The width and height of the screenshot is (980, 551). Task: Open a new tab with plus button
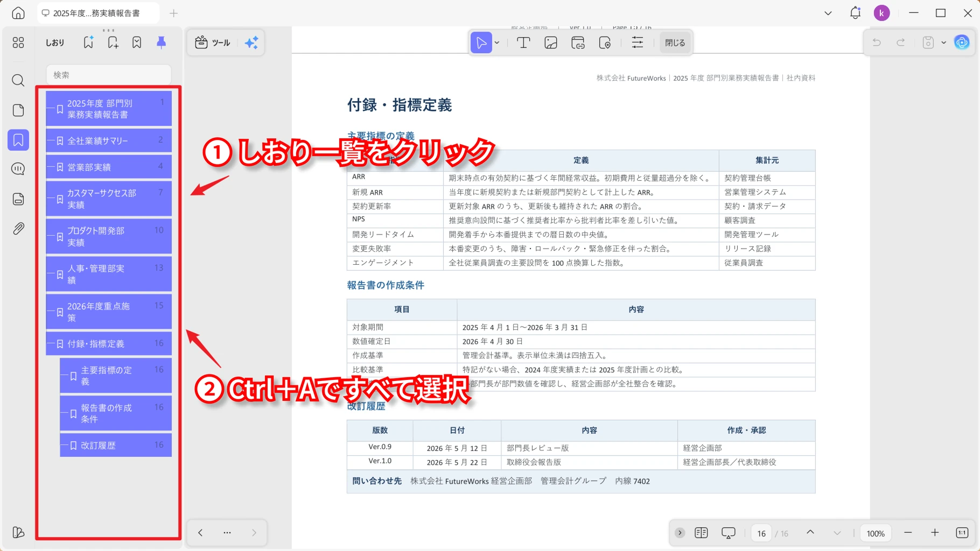(173, 13)
